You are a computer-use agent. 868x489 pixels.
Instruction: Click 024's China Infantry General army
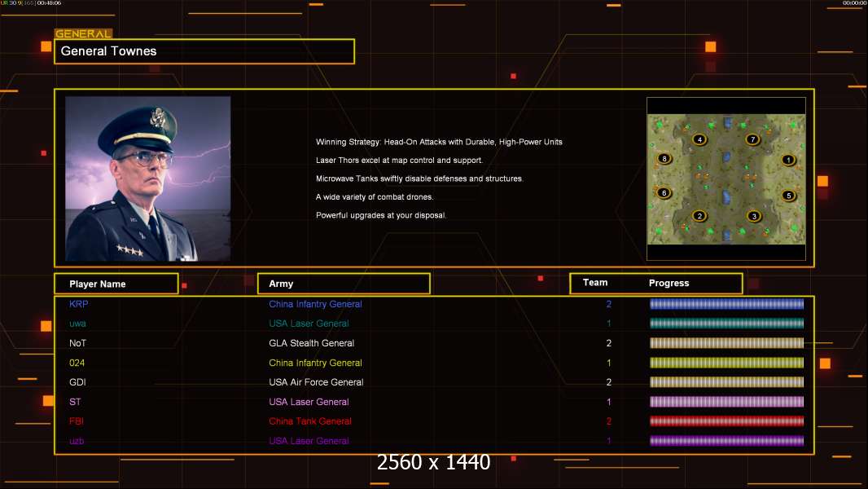point(316,363)
